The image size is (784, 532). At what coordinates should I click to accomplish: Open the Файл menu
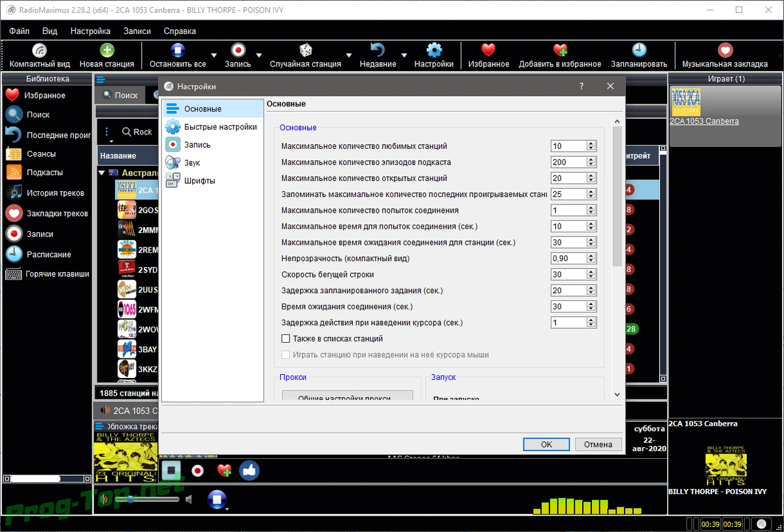[19, 31]
